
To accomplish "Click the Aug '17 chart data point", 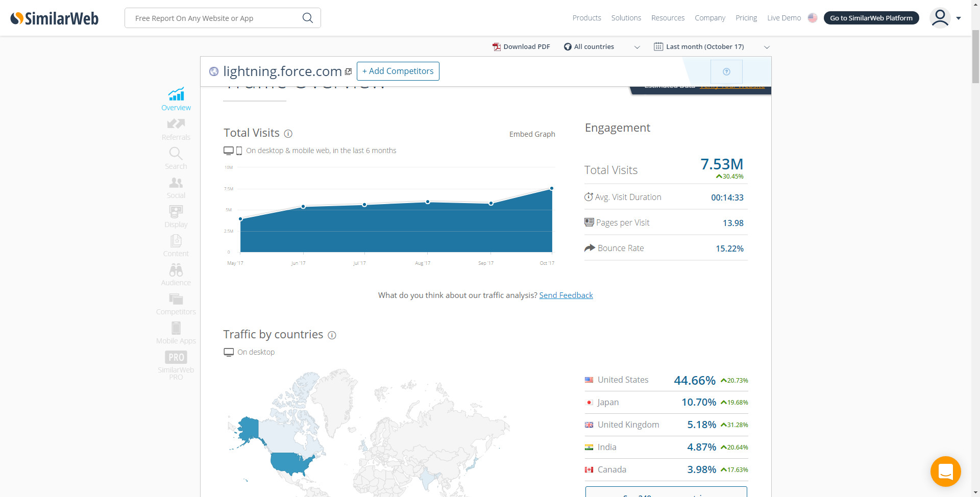I will 428,202.
